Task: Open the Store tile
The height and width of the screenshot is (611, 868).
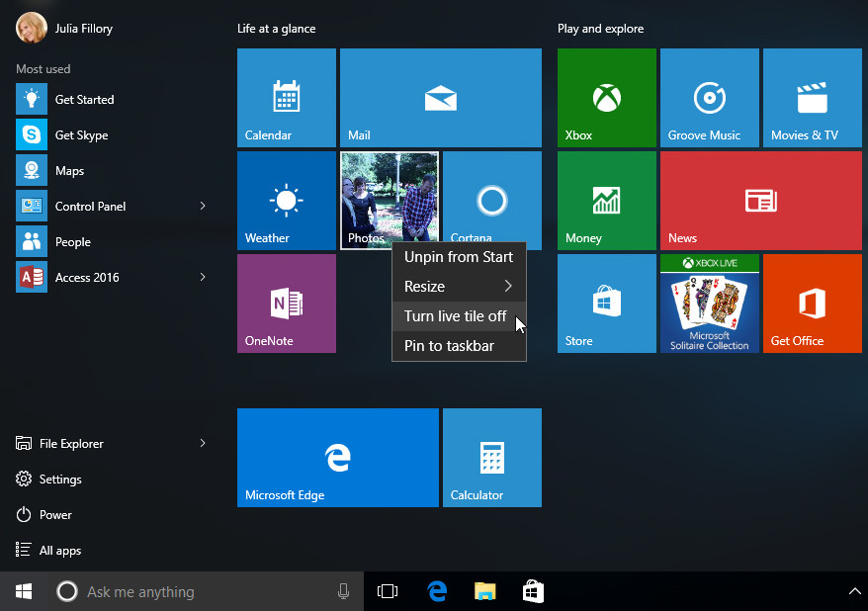Action: tap(607, 304)
